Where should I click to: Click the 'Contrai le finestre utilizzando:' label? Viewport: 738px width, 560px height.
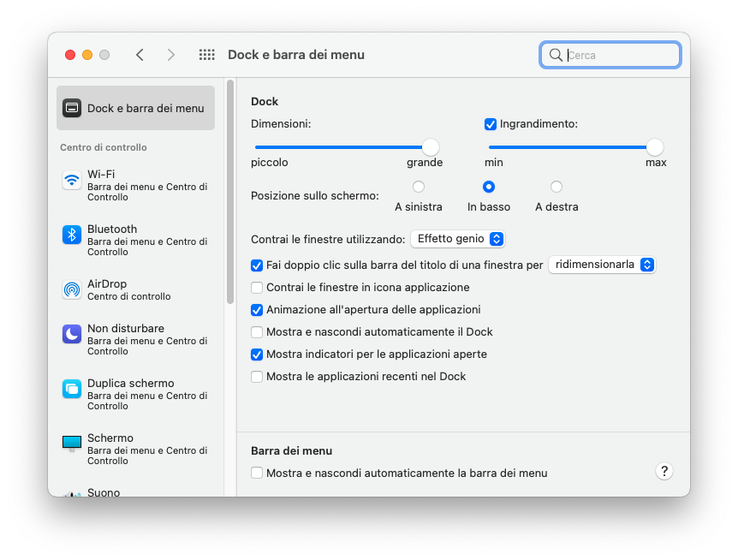pos(328,240)
